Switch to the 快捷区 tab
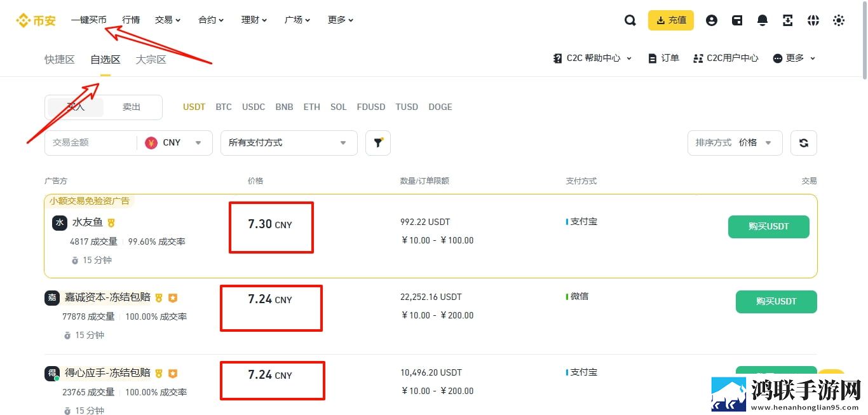The width and height of the screenshot is (868, 415). click(60, 60)
